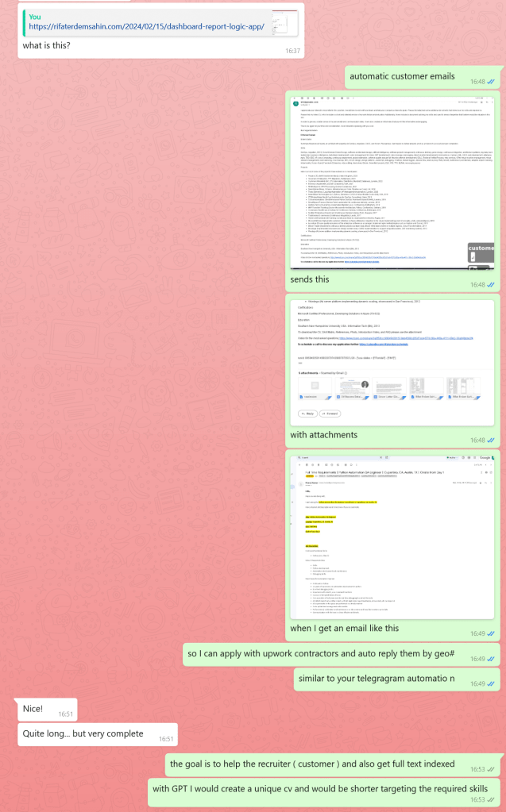The height and width of the screenshot is (812, 506).
Task: Click the 'with attachments' caption
Action: click(323, 435)
